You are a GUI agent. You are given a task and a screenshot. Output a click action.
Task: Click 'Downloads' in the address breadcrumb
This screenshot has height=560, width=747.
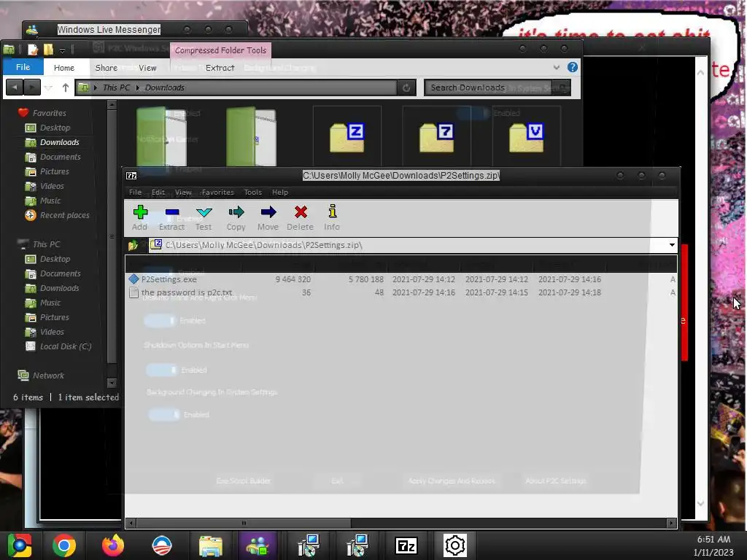point(164,87)
